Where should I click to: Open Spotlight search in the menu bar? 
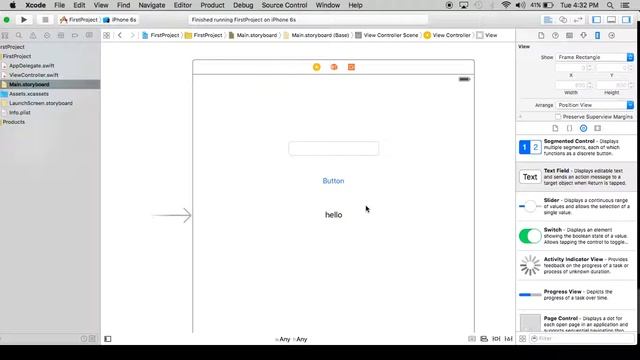(610, 5)
